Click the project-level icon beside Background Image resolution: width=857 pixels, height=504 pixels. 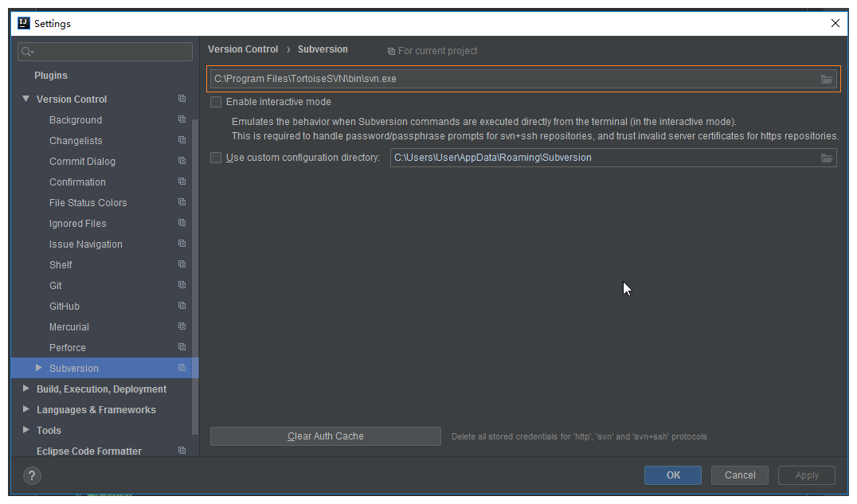(x=182, y=119)
